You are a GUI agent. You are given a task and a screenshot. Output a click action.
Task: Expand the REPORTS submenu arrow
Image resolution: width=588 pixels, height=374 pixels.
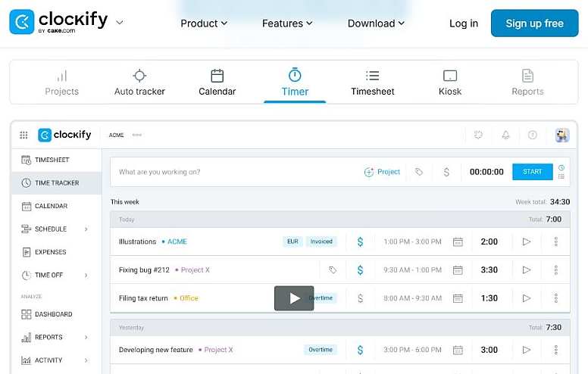click(x=86, y=337)
